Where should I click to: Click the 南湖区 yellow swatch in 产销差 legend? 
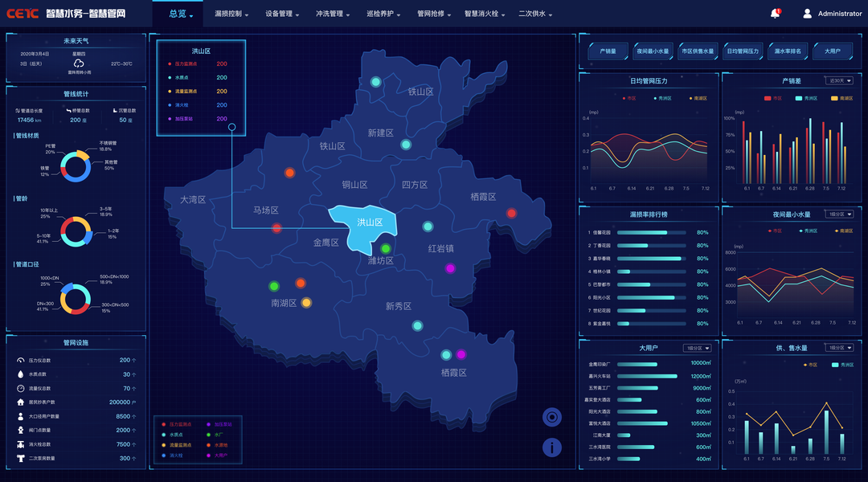point(834,99)
